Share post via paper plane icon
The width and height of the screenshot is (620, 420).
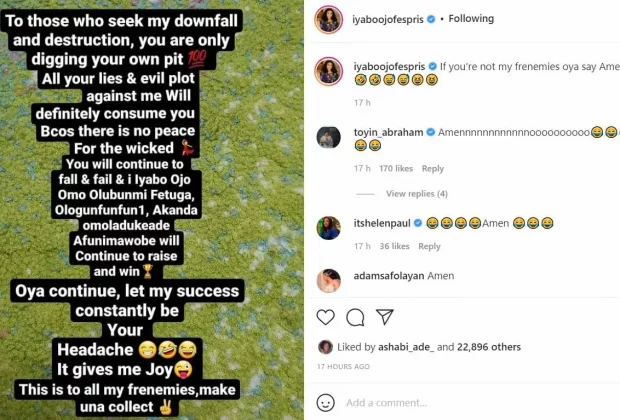pos(384,317)
